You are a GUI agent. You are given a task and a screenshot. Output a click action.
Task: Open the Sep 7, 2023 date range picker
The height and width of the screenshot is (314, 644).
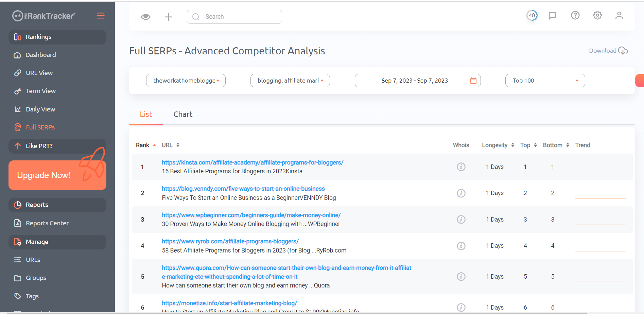click(x=418, y=81)
